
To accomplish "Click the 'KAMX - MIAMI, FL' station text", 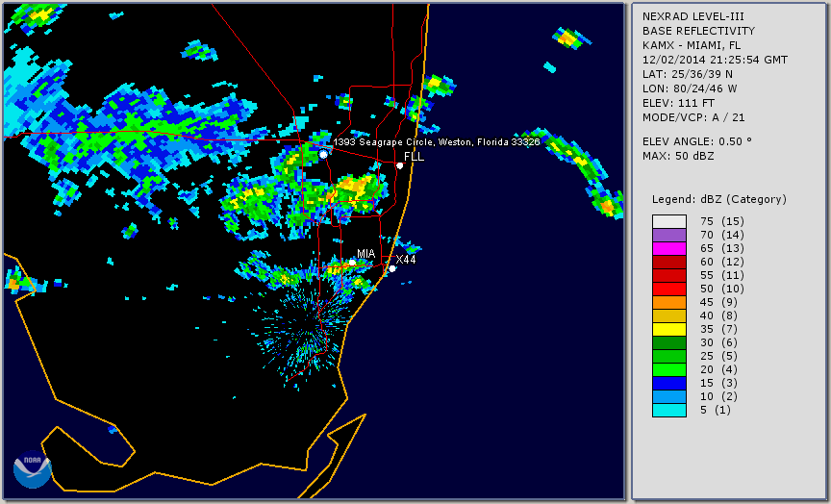I will click(x=692, y=45).
